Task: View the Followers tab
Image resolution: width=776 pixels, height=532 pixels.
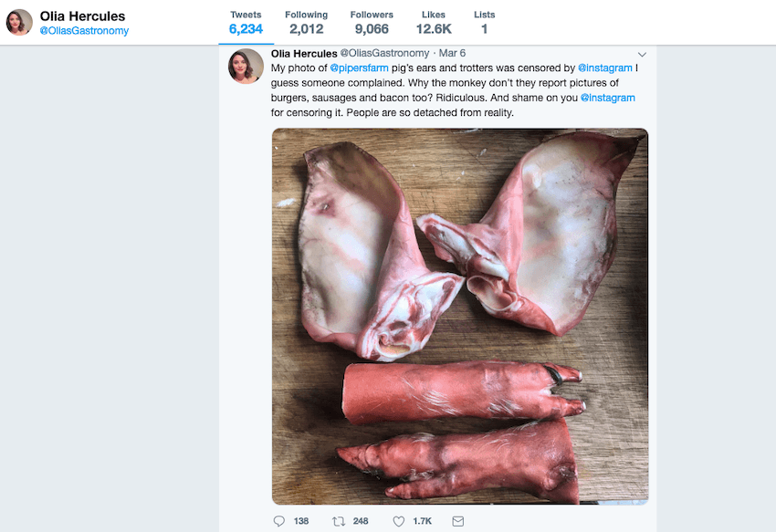Action: [372, 22]
